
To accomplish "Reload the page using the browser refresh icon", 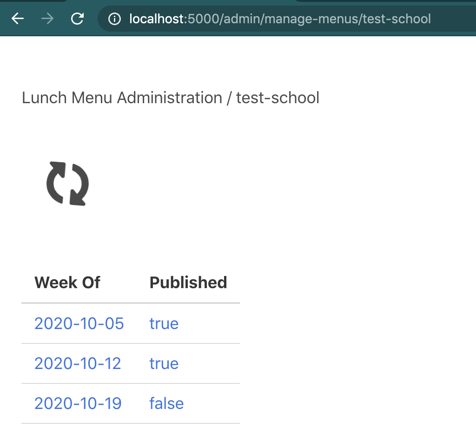I will [78, 19].
